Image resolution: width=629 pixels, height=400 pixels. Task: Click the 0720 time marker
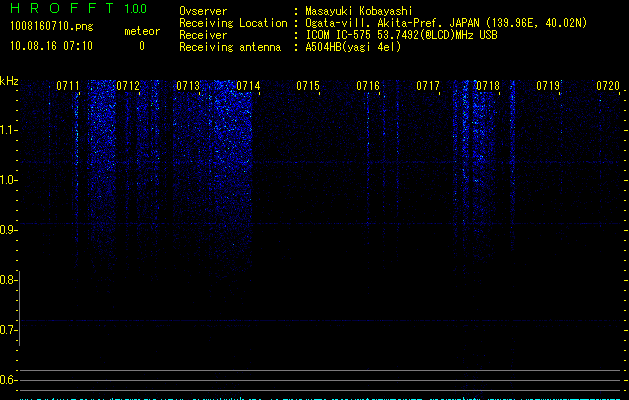608,86
